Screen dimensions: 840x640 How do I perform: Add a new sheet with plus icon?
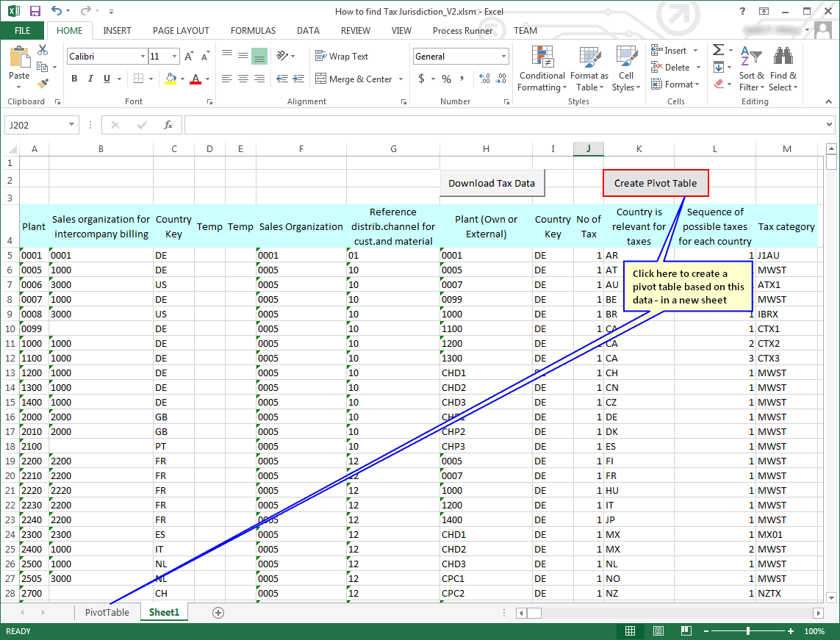218,612
